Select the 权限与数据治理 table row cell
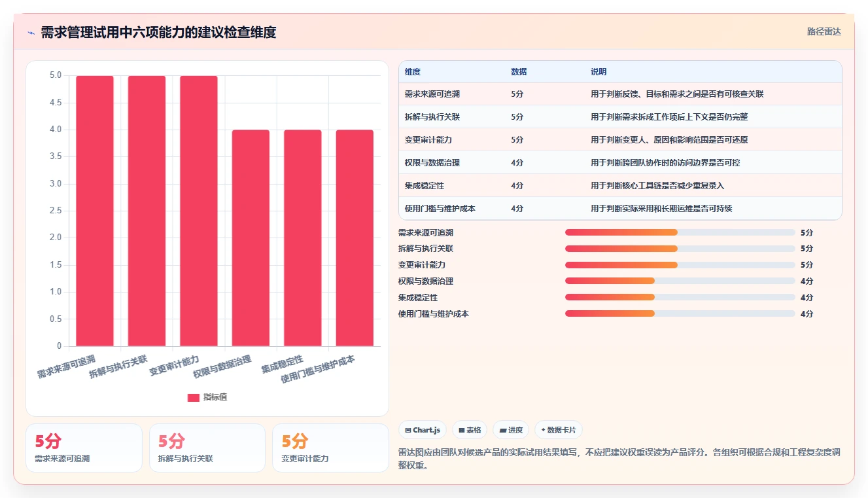The height and width of the screenshot is (498, 868). [432, 163]
